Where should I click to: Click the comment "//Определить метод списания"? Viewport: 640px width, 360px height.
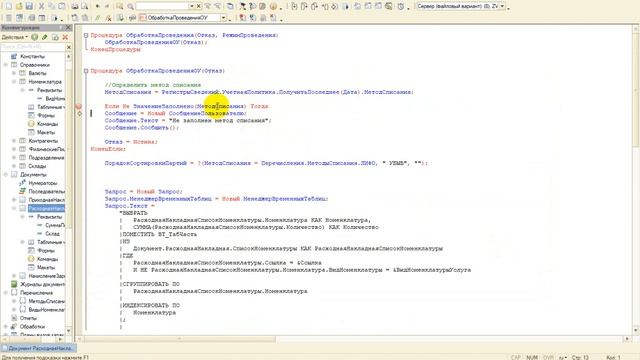pos(153,85)
